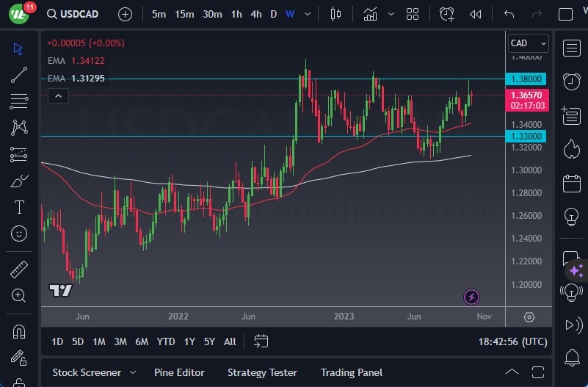Create a new alert
The image size is (588, 387).
(x=447, y=14)
